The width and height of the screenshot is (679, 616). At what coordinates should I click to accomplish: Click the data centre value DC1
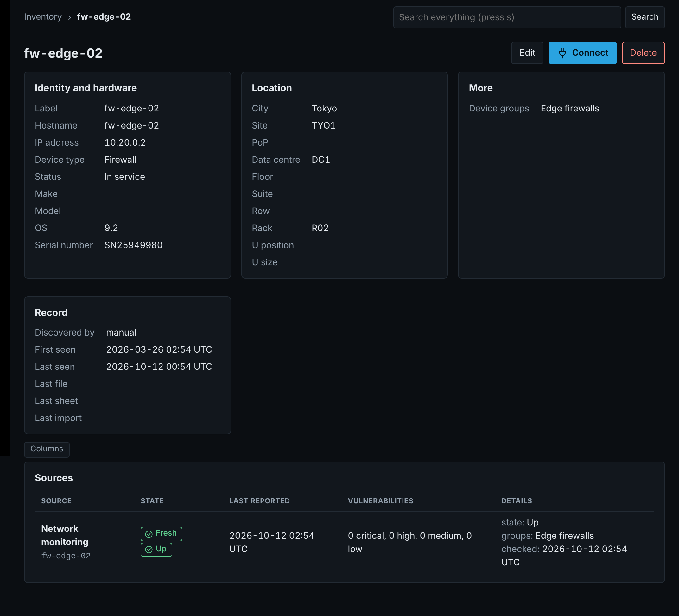click(x=320, y=160)
